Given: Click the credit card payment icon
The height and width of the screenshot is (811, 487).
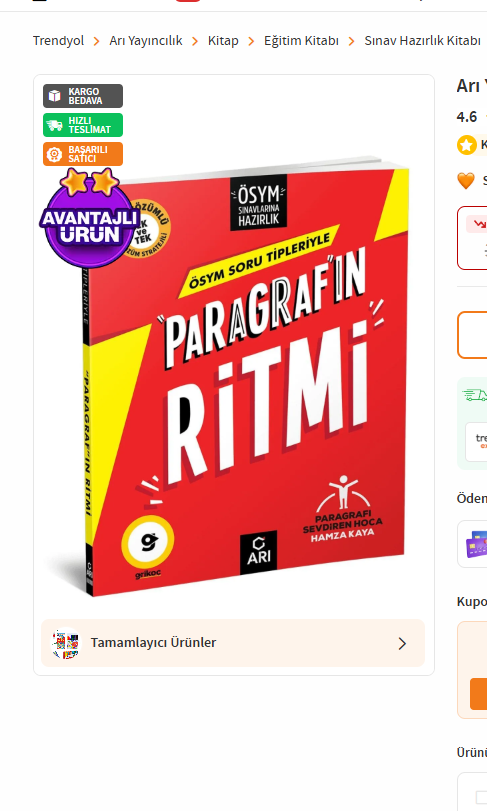Looking at the screenshot, I should 477,545.
